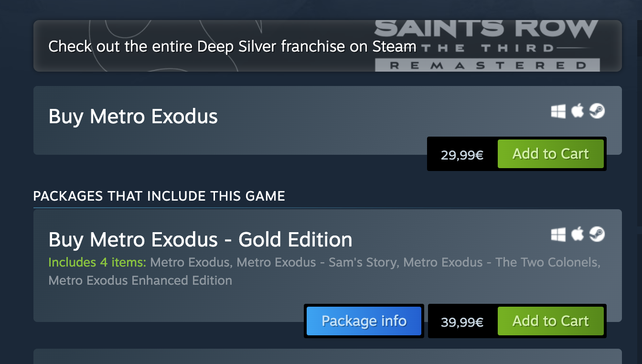
Task: Click the Saints Row The Third Remastered logo
Action: (486, 46)
